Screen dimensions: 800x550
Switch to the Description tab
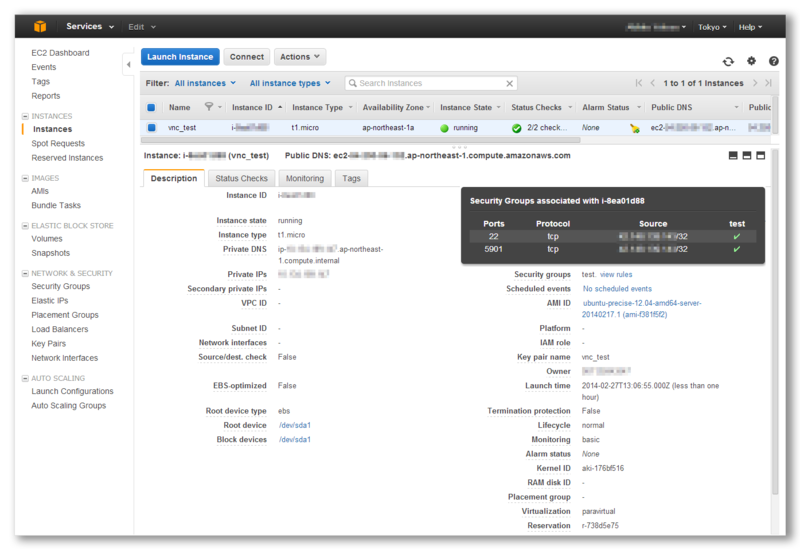174,178
